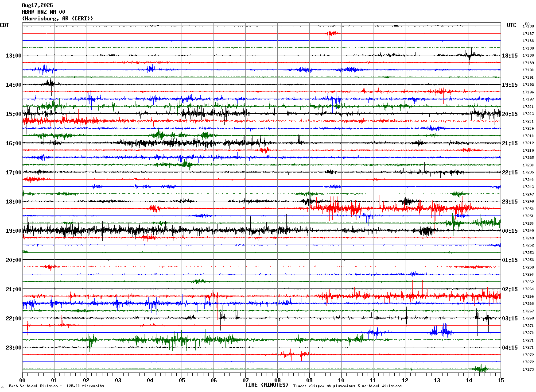Select the 17273 value in right column
The width and height of the screenshot is (536, 392).
pyautogui.click(x=528, y=369)
